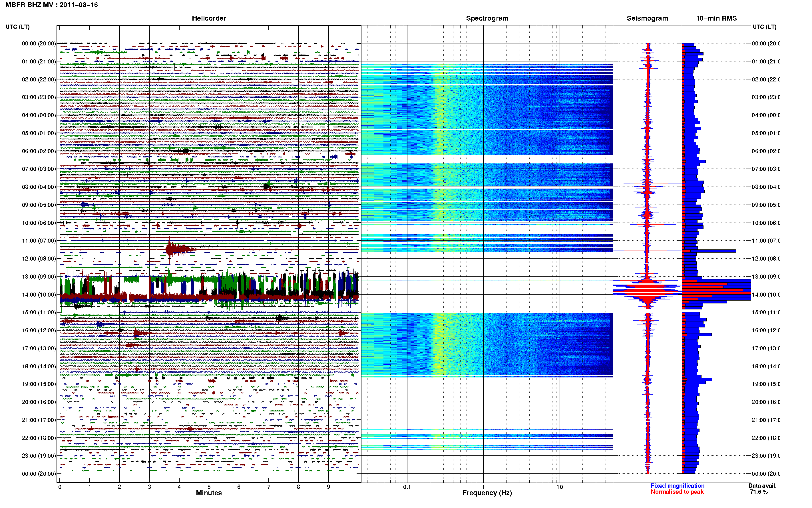Click the Frequency (Hz) axis title

[x=487, y=493]
